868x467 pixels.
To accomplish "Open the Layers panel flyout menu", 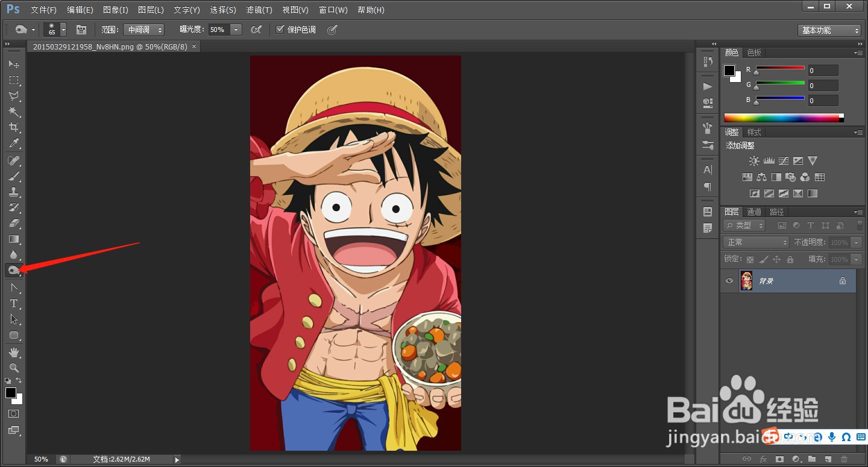I will tap(858, 212).
